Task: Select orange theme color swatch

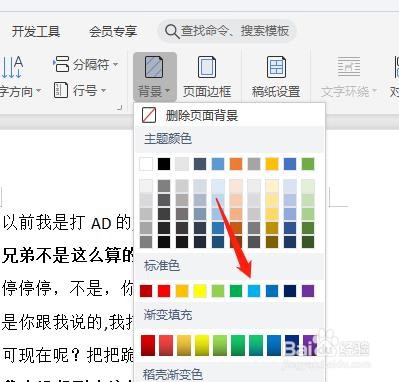Action: click(x=236, y=164)
